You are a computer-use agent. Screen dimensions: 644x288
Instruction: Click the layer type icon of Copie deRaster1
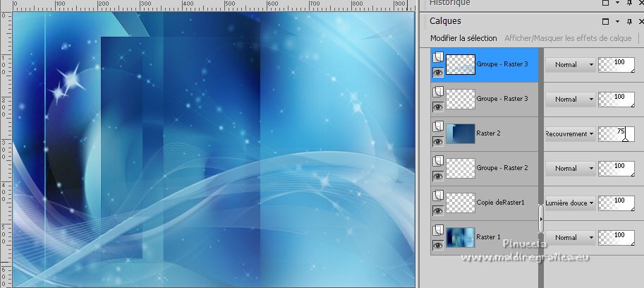pyautogui.click(x=438, y=195)
